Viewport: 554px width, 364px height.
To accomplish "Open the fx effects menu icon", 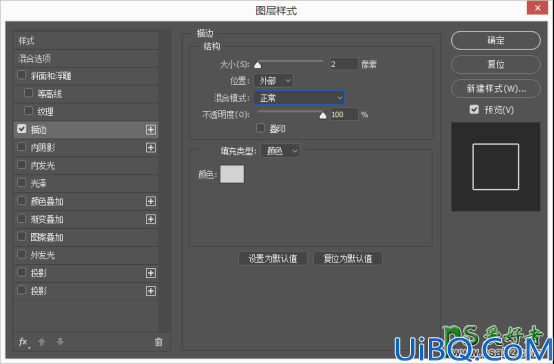I will click(24, 342).
